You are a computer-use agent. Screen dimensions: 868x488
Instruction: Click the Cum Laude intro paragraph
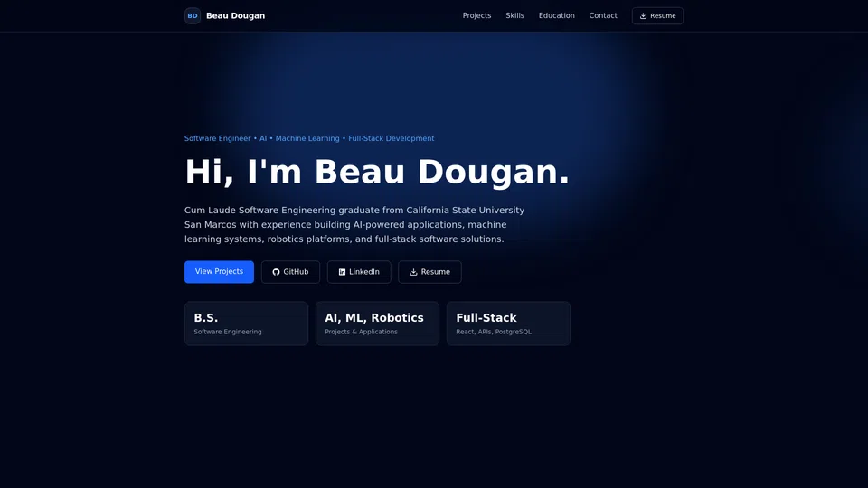point(354,225)
